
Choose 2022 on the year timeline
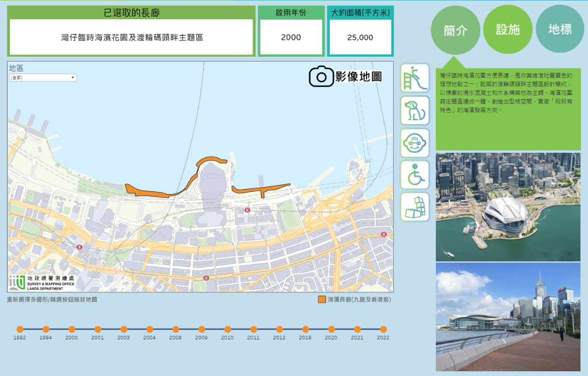click(x=383, y=329)
